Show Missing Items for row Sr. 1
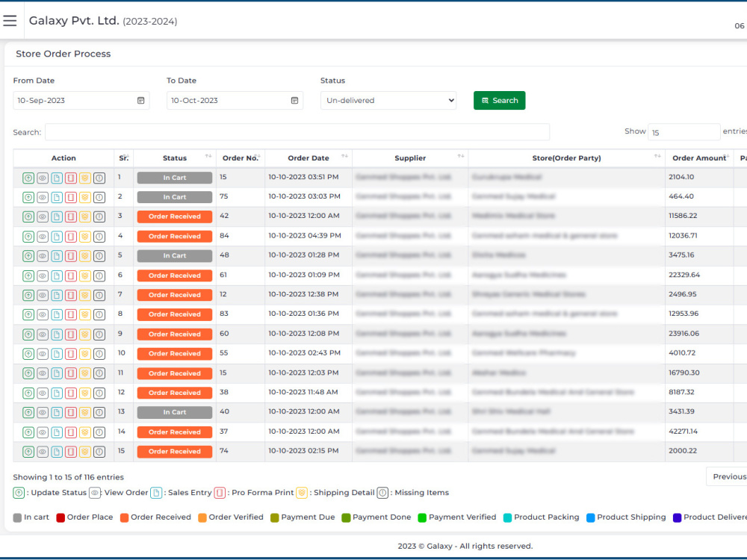 [x=99, y=178]
